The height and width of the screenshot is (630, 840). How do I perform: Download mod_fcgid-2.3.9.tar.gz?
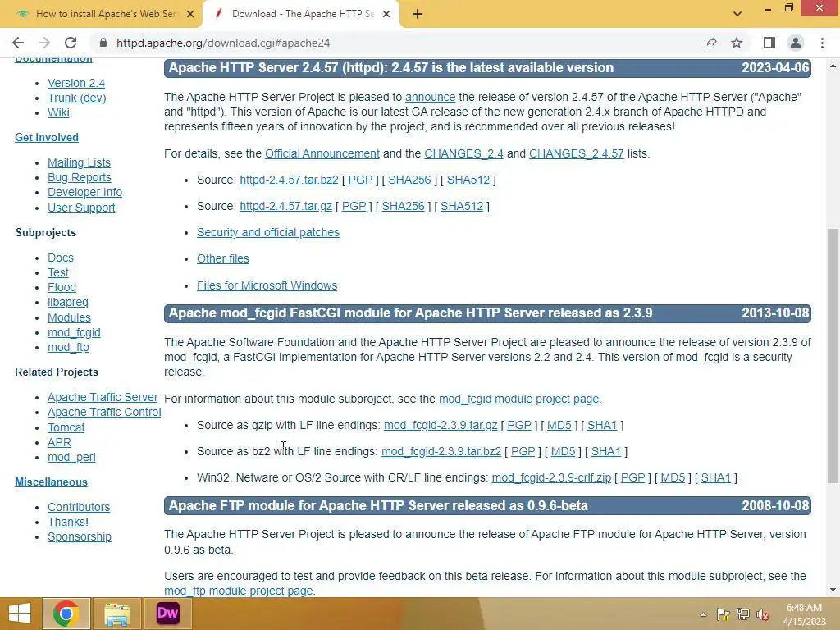pos(441,426)
